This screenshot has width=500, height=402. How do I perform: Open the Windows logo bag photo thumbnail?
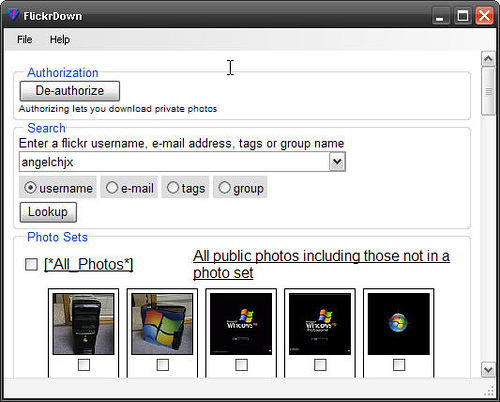click(x=162, y=324)
